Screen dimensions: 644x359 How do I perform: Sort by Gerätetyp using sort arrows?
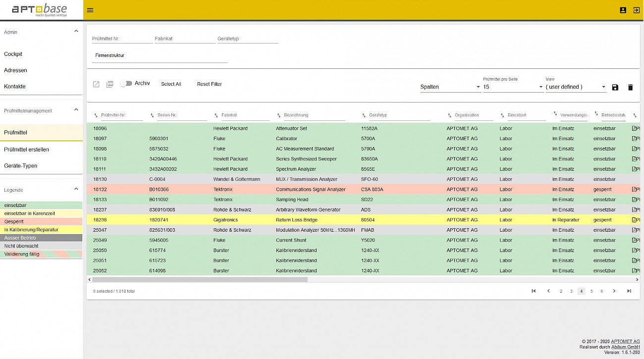pyautogui.click(x=364, y=115)
